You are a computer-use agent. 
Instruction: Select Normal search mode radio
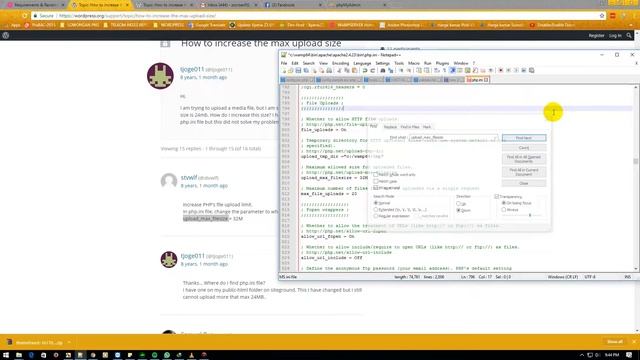coord(376,203)
